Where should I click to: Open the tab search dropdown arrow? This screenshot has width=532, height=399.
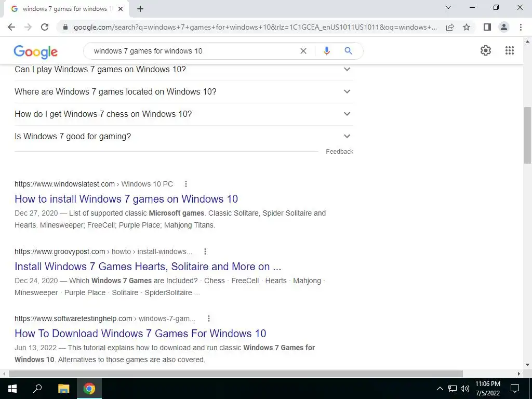point(448,7)
